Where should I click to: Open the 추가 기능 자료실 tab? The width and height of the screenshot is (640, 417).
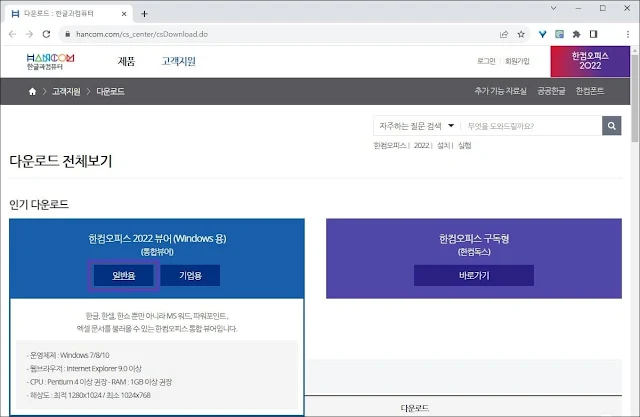tap(500, 91)
